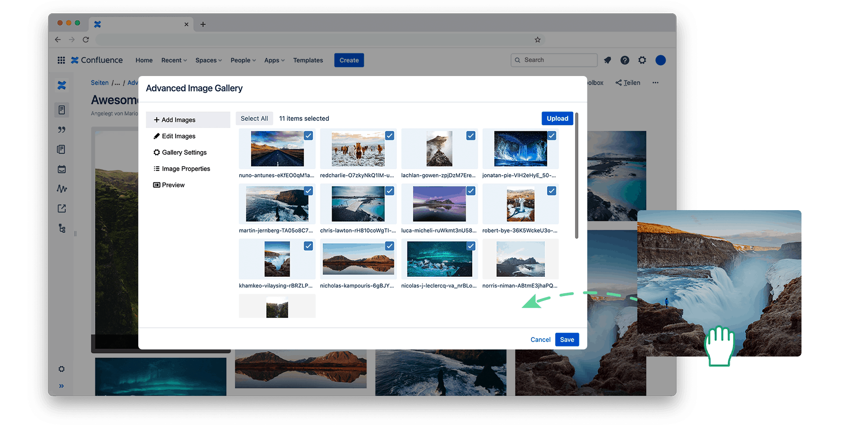The height and width of the screenshot is (425, 868).
Task: Open the page icon in the left sidebar
Action: click(x=62, y=110)
